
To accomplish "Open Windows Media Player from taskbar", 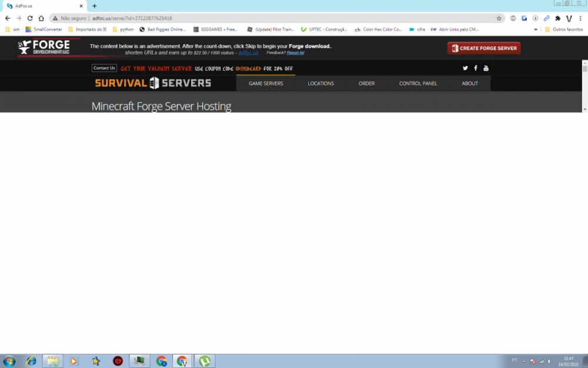I will 74,362.
